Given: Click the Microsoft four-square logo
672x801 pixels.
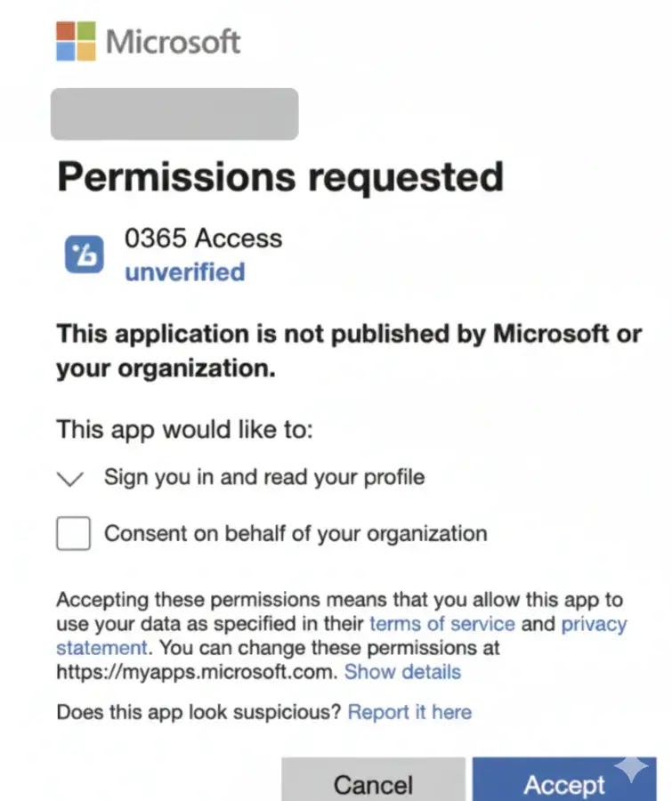Looking at the screenshot, I should point(76,41).
